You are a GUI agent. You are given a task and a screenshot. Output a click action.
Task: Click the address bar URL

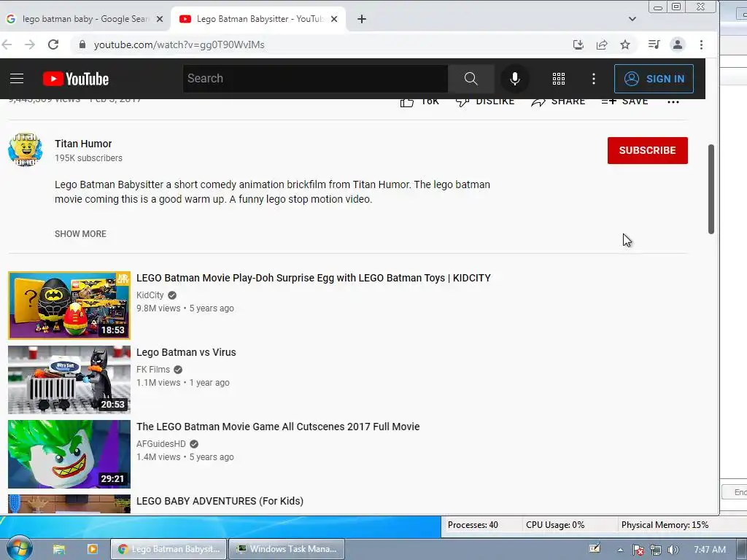tap(179, 44)
